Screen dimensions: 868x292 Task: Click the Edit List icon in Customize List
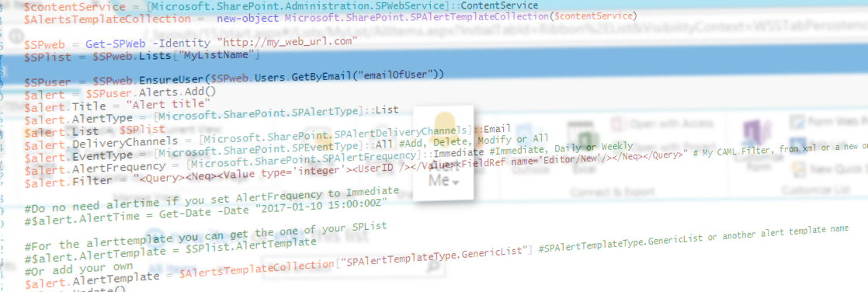point(798,145)
